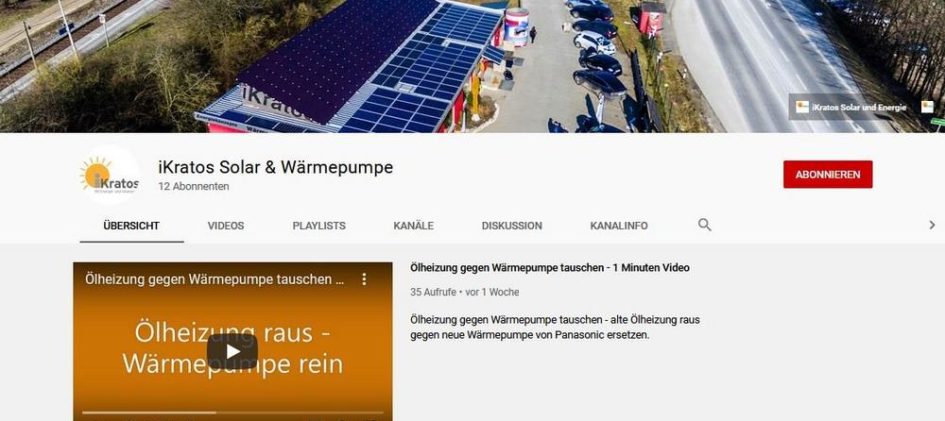This screenshot has width=945, height=421.
Task: Select the Übersicht tab
Action: (x=131, y=226)
